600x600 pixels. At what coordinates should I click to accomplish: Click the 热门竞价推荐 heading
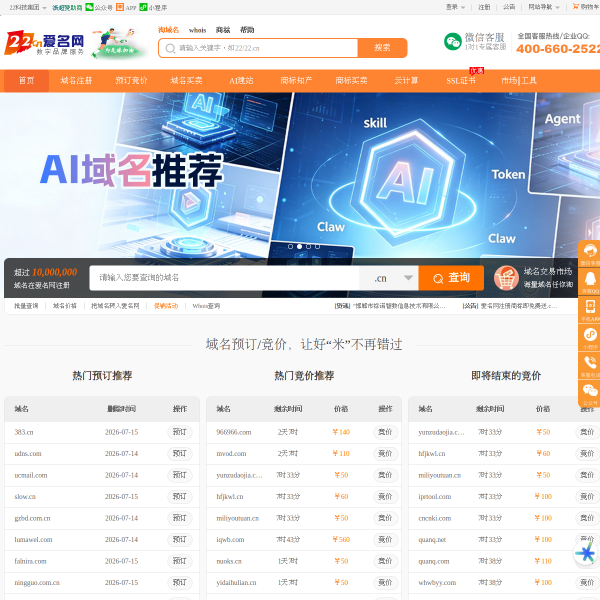tap(304, 375)
